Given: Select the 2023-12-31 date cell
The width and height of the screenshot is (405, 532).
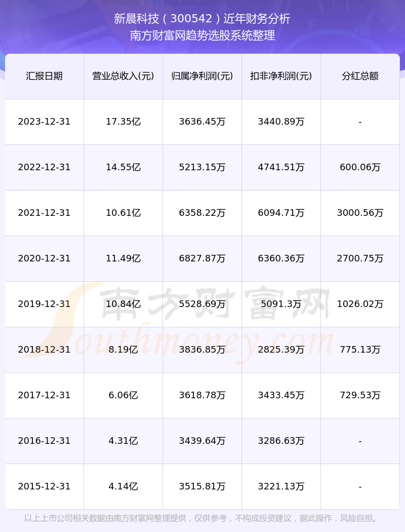Looking at the screenshot, I should [x=45, y=122].
